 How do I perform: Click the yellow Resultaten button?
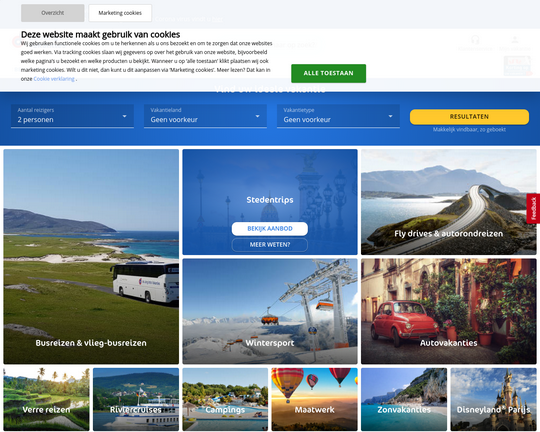(x=469, y=117)
